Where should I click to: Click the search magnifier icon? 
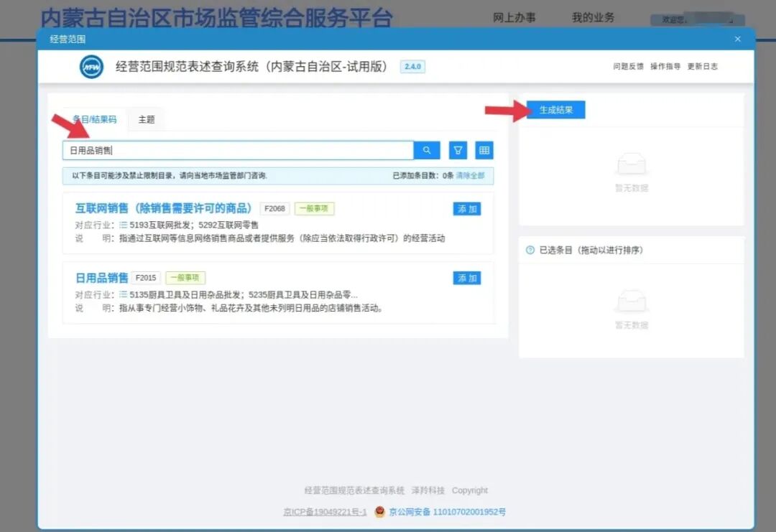428,150
